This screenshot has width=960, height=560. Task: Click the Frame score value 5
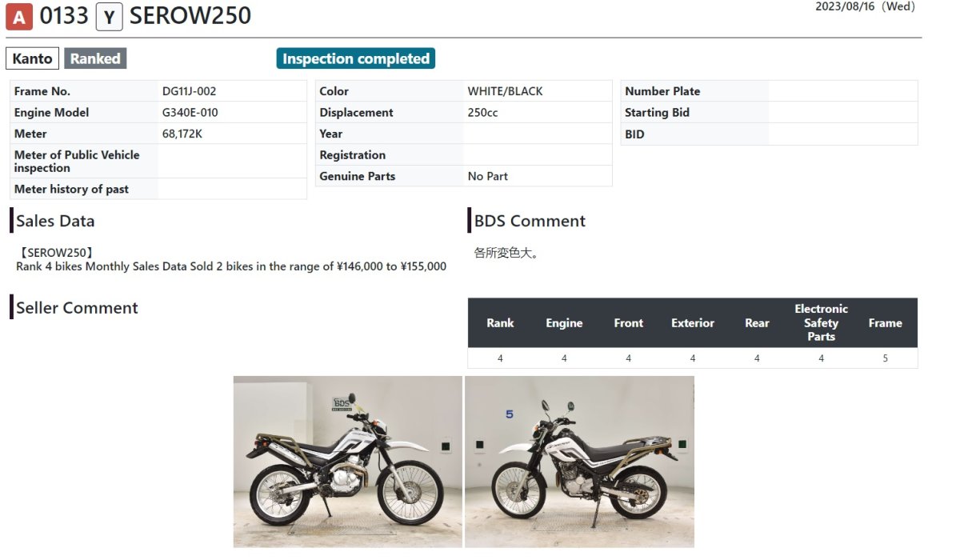click(x=885, y=358)
